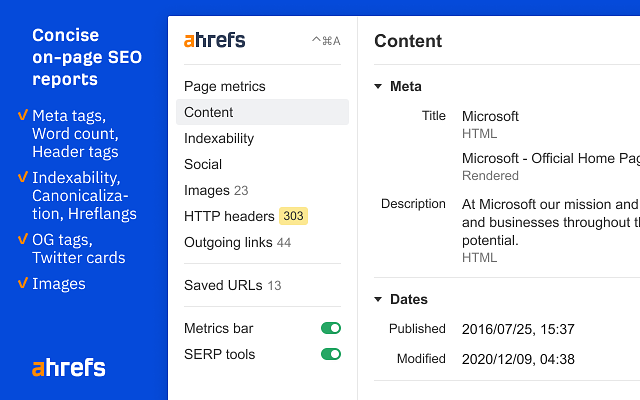Click the keyboard shortcut indicator beside the logo
The image size is (640, 400).
(x=326, y=41)
